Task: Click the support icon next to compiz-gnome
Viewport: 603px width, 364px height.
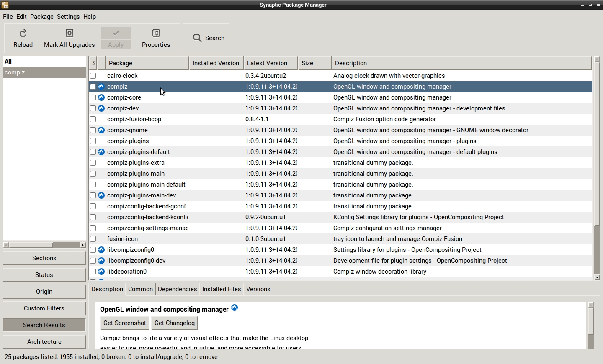Action: tap(101, 130)
